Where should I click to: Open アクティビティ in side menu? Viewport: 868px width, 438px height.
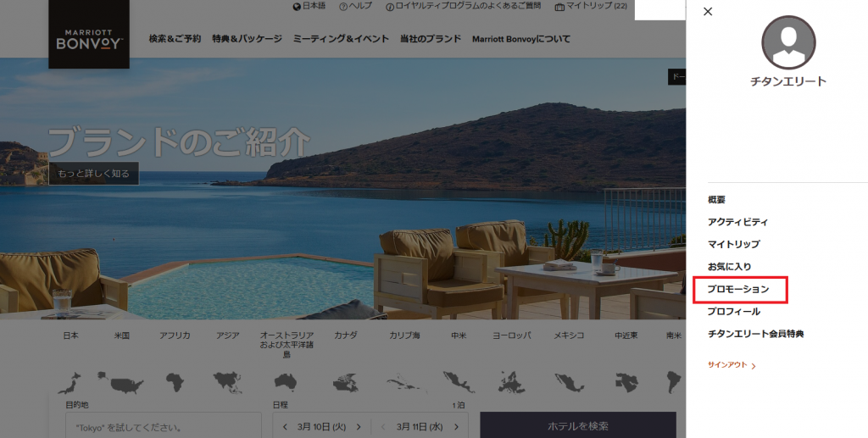[737, 222]
